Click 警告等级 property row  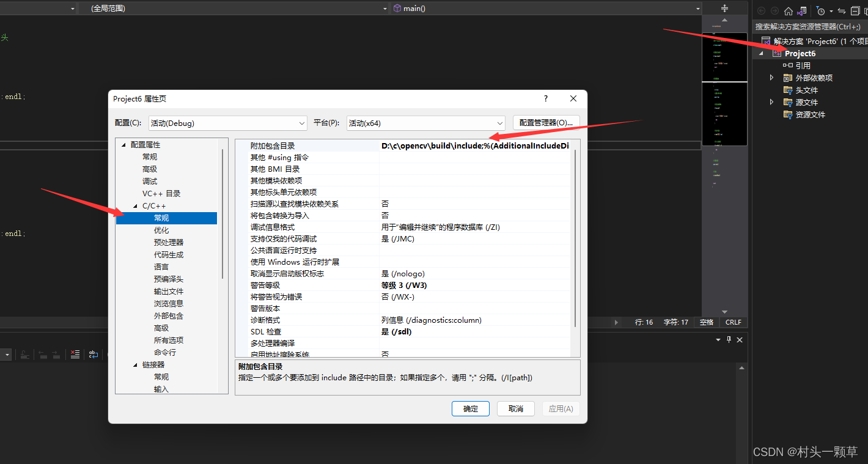[403, 285]
